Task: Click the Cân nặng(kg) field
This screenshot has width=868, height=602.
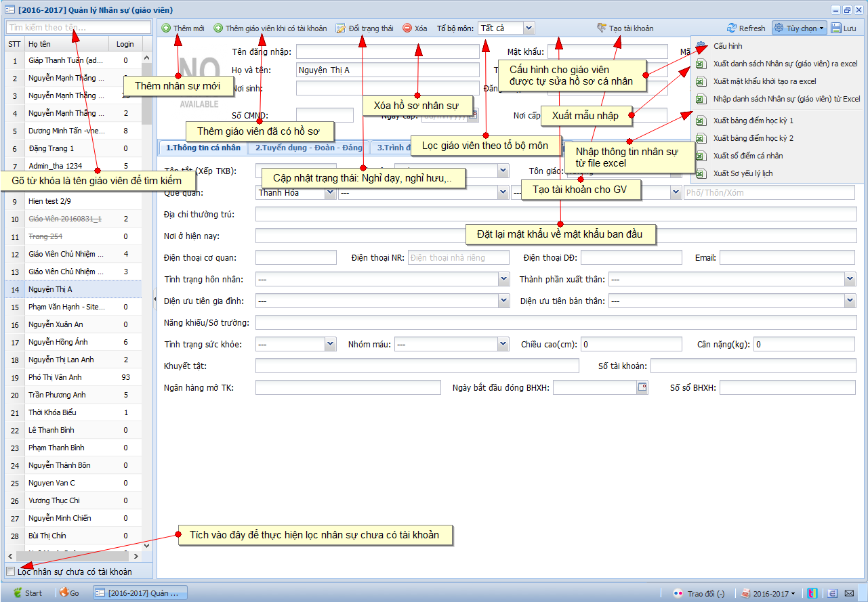Action: click(805, 344)
